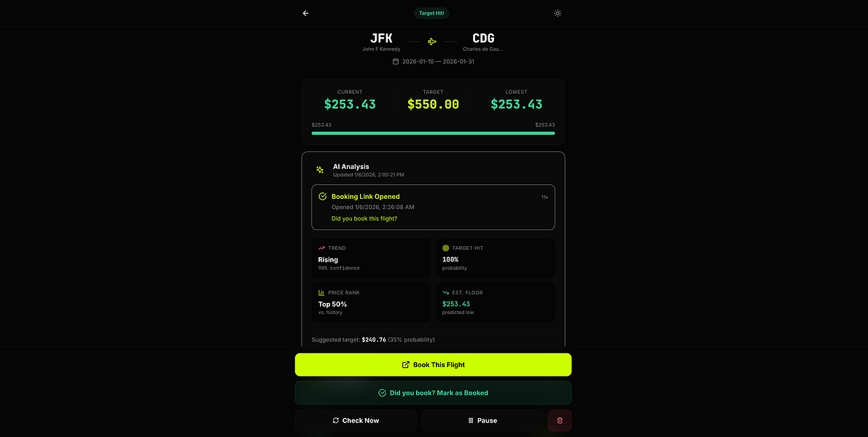
Task: Click the airplane icon between JFK and CDG
Action: coord(432,42)
